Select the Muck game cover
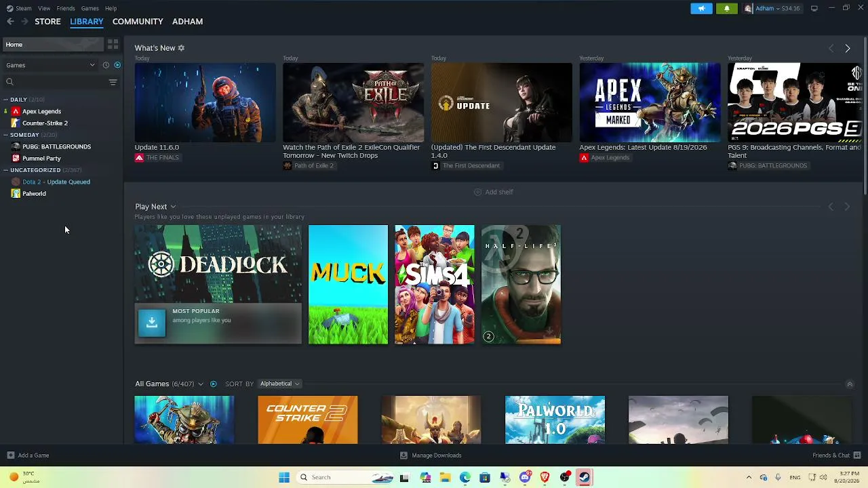The image size is (868, 488). pyautogui.click(x=348, y=285)
